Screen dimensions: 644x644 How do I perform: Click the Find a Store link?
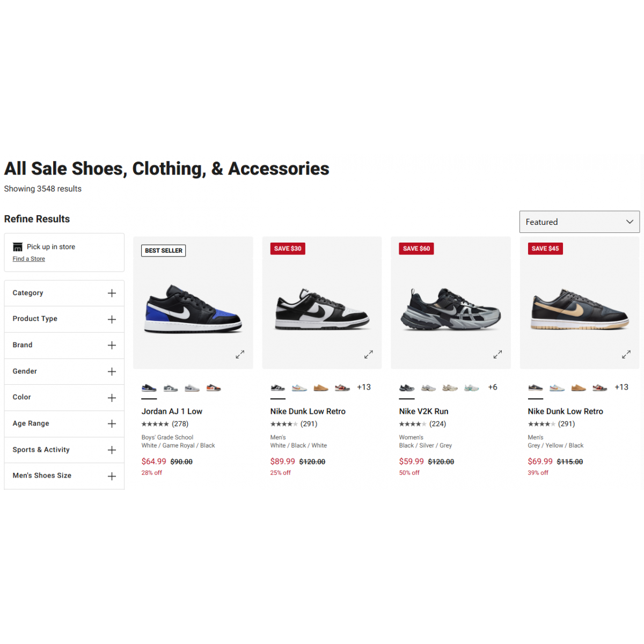tap(29, 259)
